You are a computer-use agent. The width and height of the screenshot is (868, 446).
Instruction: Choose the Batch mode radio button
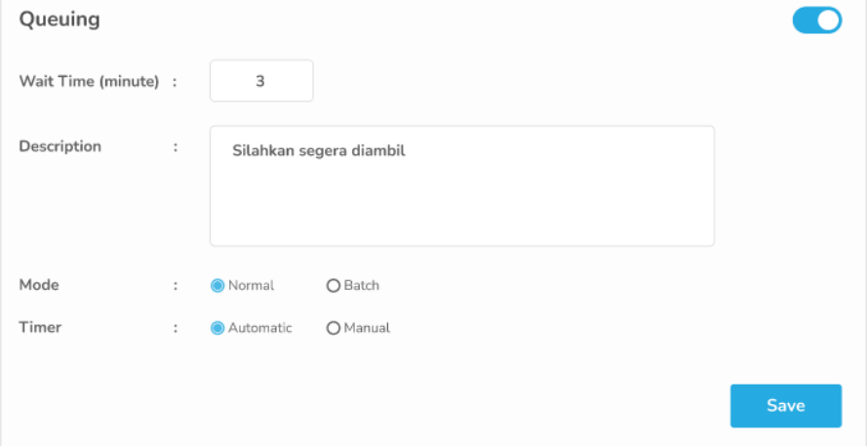point(334,286)
